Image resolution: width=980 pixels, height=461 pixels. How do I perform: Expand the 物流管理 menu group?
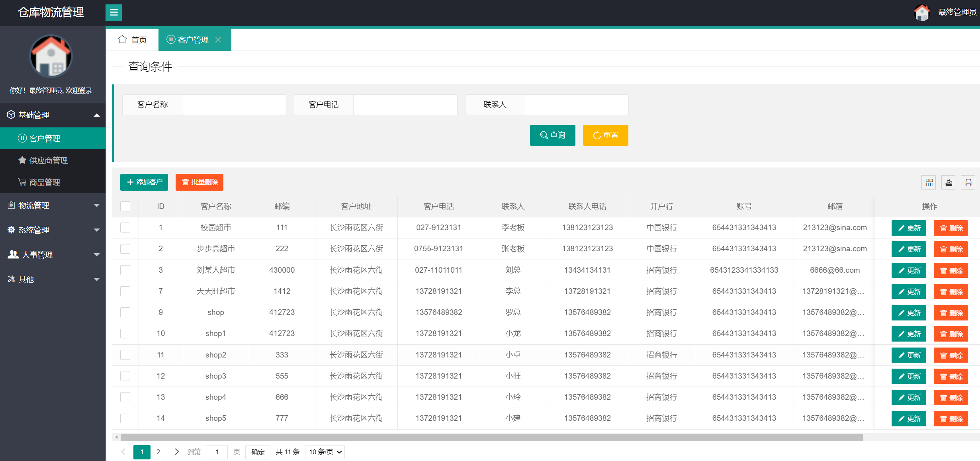[x=53, y=205]
